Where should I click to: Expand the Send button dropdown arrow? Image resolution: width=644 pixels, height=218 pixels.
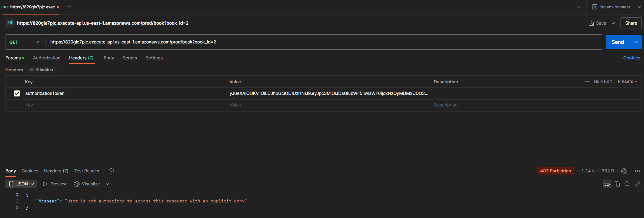click(636, 42)
